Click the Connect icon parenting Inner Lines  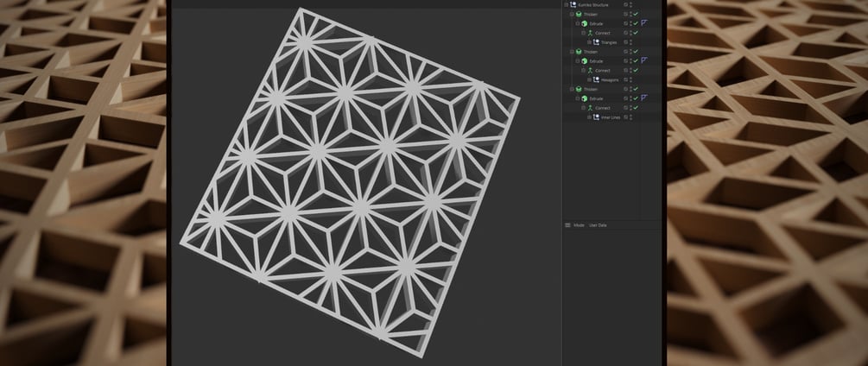tap(590, 108)
